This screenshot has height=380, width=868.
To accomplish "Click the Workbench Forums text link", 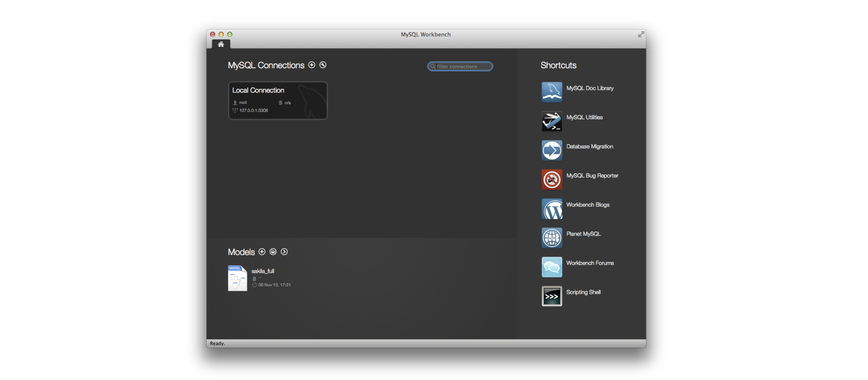I will tap(590, 263).
